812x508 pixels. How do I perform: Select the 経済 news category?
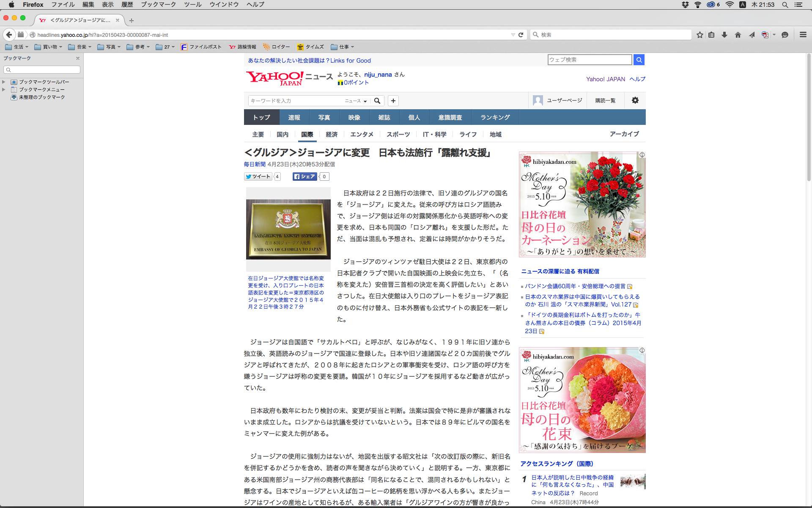(x=332, y=134)
